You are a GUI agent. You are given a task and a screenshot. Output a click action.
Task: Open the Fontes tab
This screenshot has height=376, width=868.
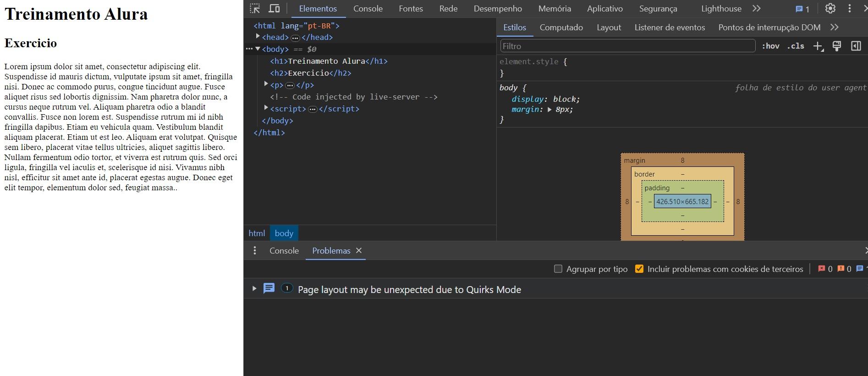tap(411, 9)
